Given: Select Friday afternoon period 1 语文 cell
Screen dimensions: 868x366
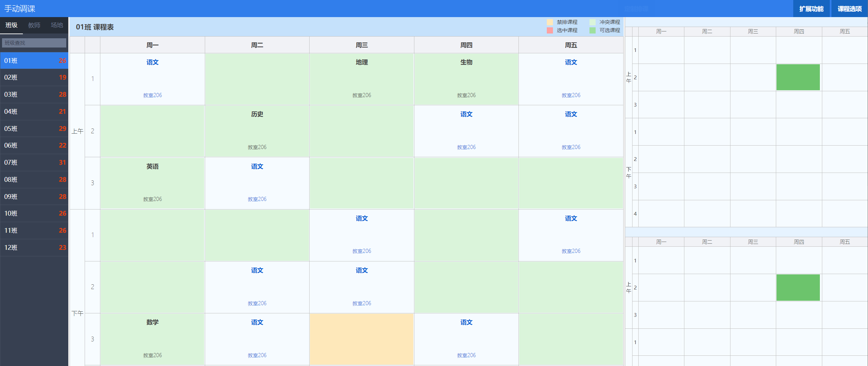Looking at the screenshot, I should point(571,235).
